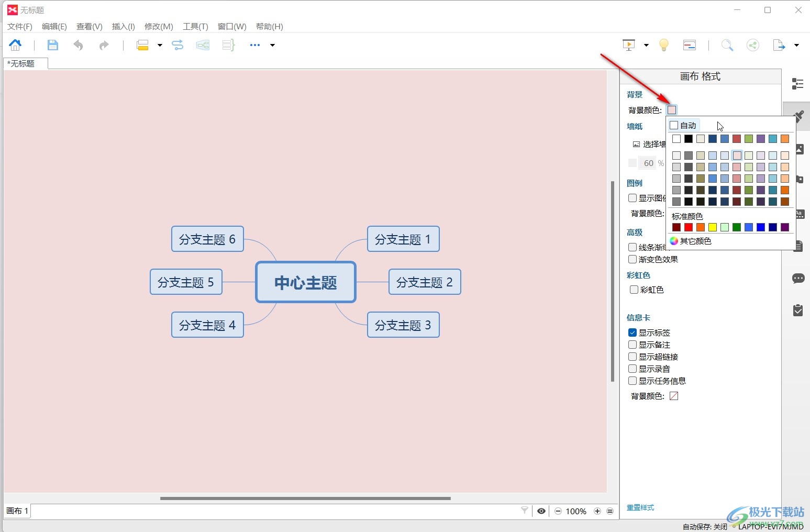Open the task info clipboard panel
810x532 pixels.
798,311
